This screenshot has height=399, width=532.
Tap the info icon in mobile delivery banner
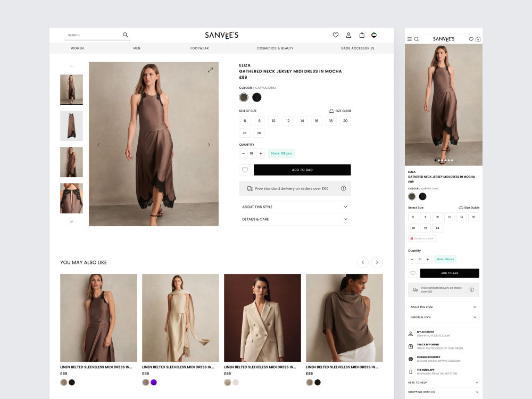[x=471, y=290]
